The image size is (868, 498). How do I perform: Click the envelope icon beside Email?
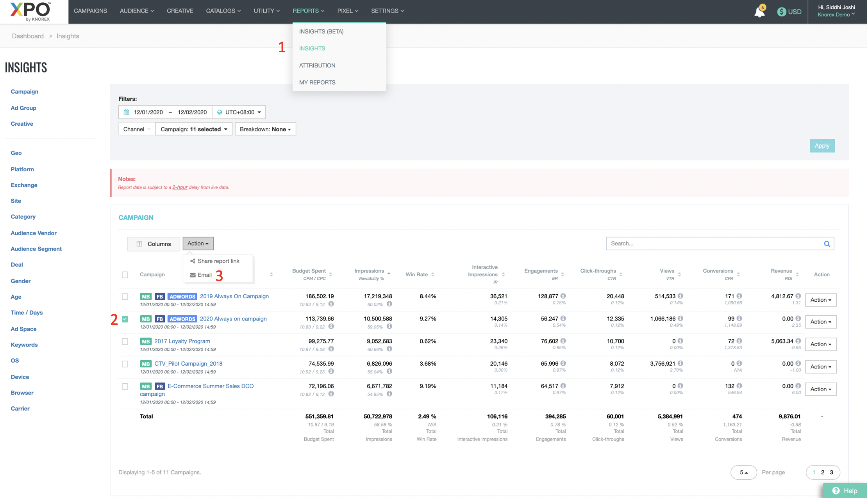click(193, 275)
